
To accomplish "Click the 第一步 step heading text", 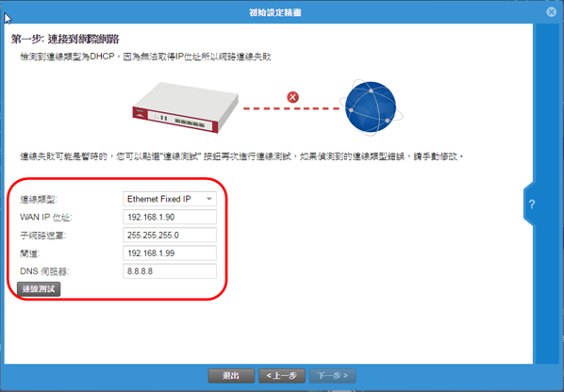I will [65, 39].
